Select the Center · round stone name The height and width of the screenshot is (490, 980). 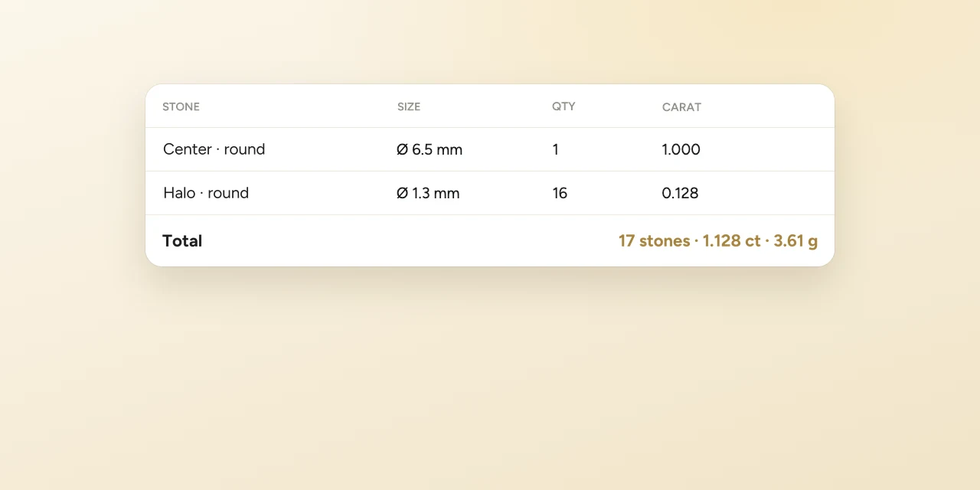click(214, 149)
